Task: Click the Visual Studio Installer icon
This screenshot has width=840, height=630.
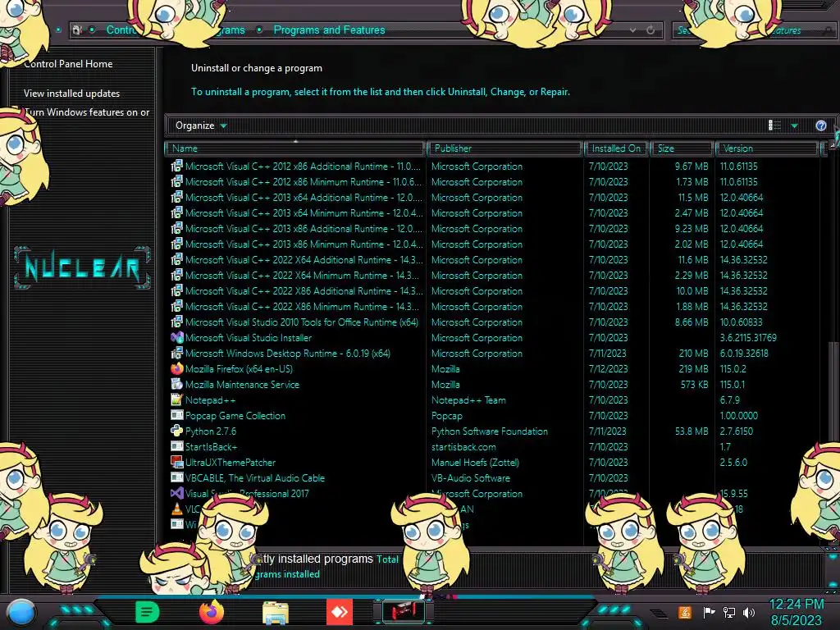Action: pos(177,337)
